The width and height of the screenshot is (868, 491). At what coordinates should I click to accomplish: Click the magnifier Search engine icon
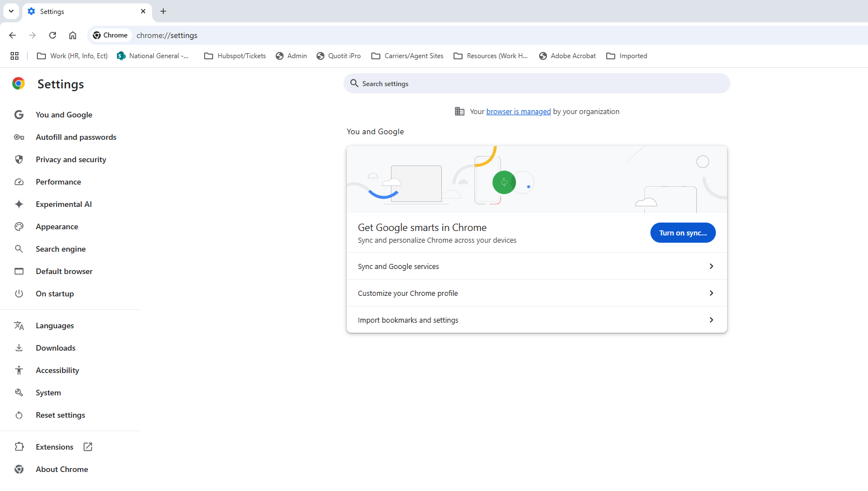(x=19, y=249)
